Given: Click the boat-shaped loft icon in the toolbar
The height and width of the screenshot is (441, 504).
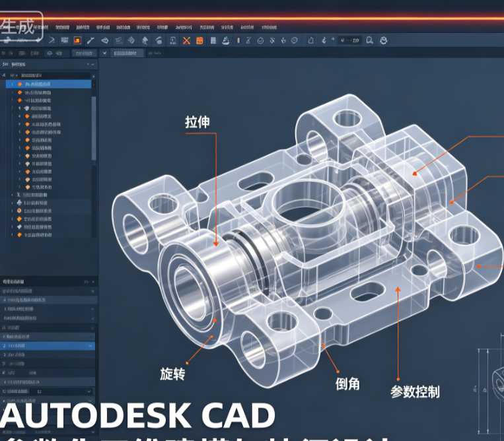Looking at the screenshot, I should [x=226, y=40].
